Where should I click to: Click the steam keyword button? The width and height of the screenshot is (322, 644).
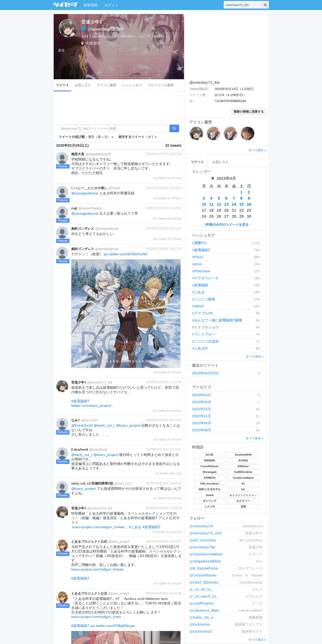210,495
